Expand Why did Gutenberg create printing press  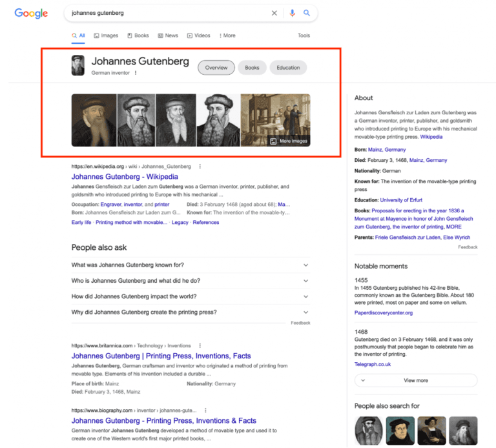[x=191, y=312]
